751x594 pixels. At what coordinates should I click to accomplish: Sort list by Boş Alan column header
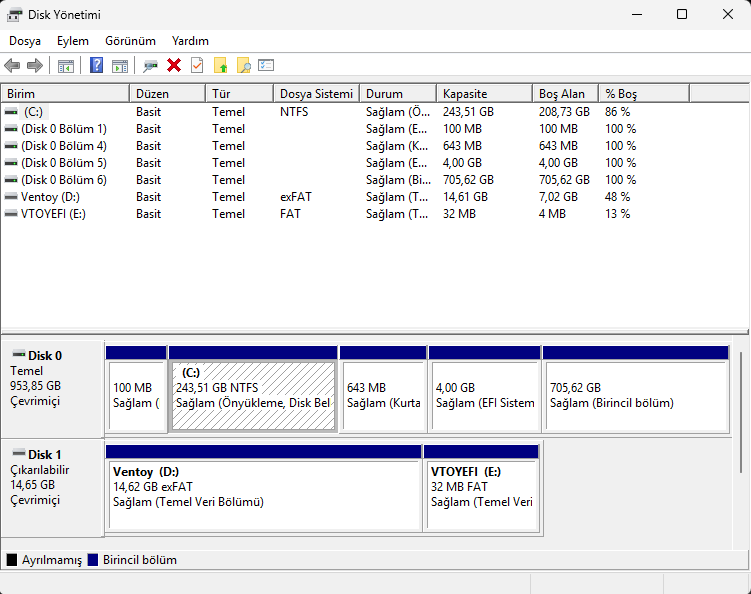pos(566,93)
